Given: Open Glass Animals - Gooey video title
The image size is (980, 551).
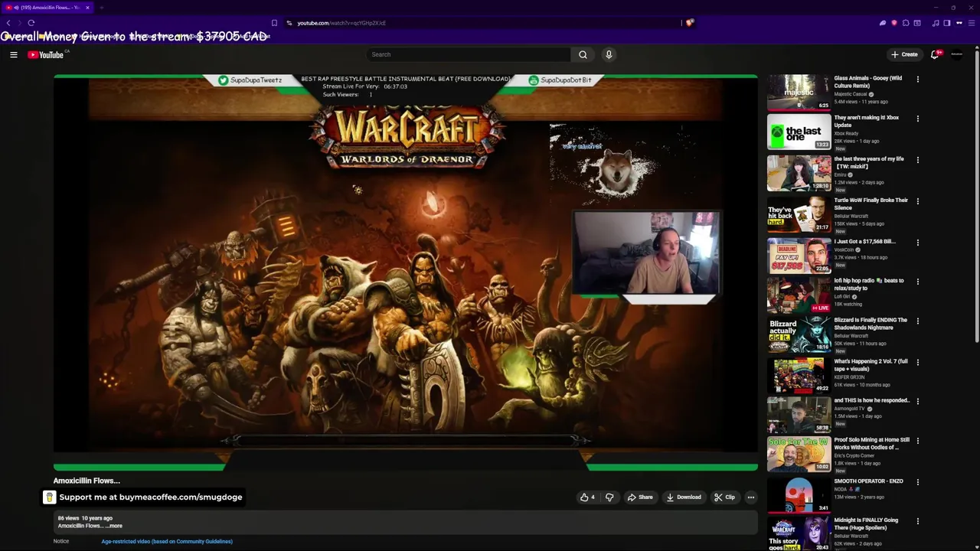Looking at the screenshot, I should tap(868, 82).
